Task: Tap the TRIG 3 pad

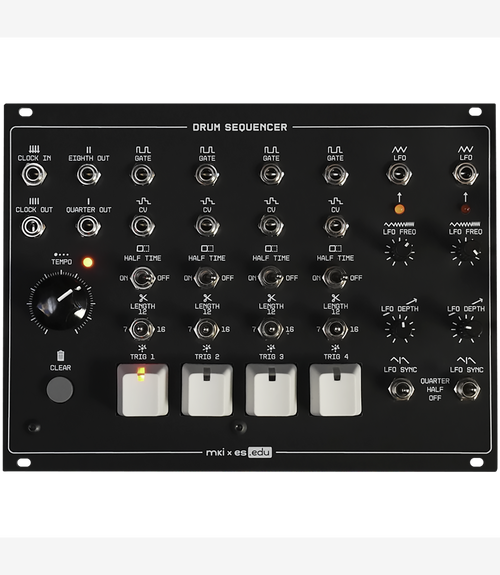Action: coord(271,390)
